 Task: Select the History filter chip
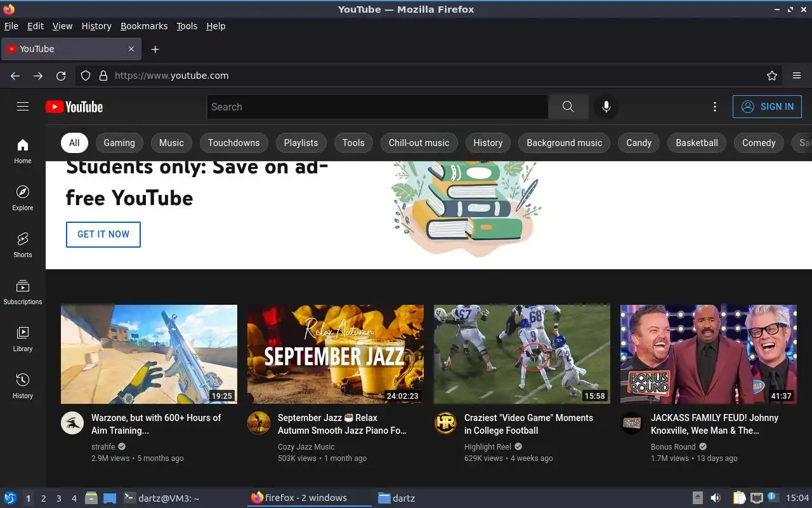pos(488,143)
